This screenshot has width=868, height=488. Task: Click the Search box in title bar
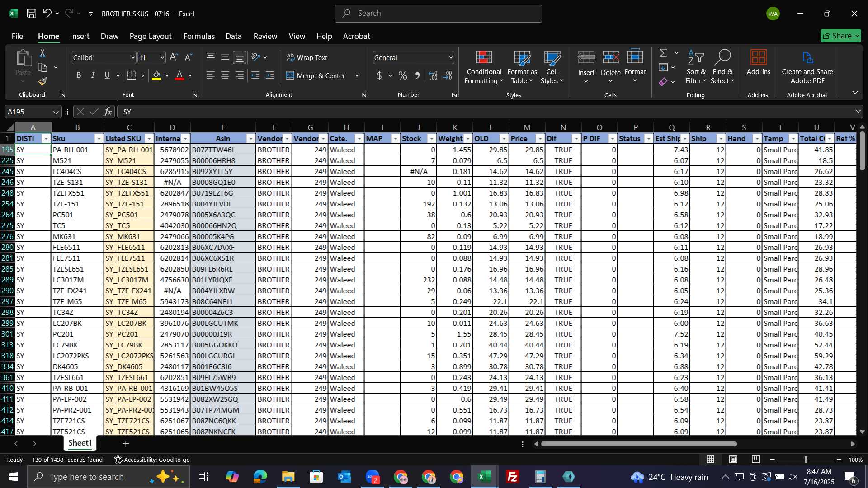[438, 14]
